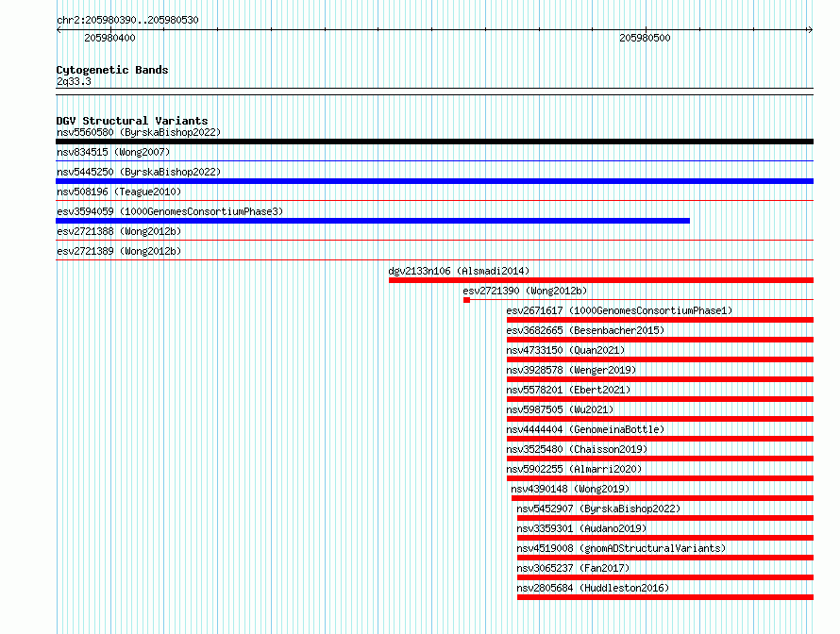840x634 pixels.
Task: Click the DGV Structural Variants track title
Action: 132,121
